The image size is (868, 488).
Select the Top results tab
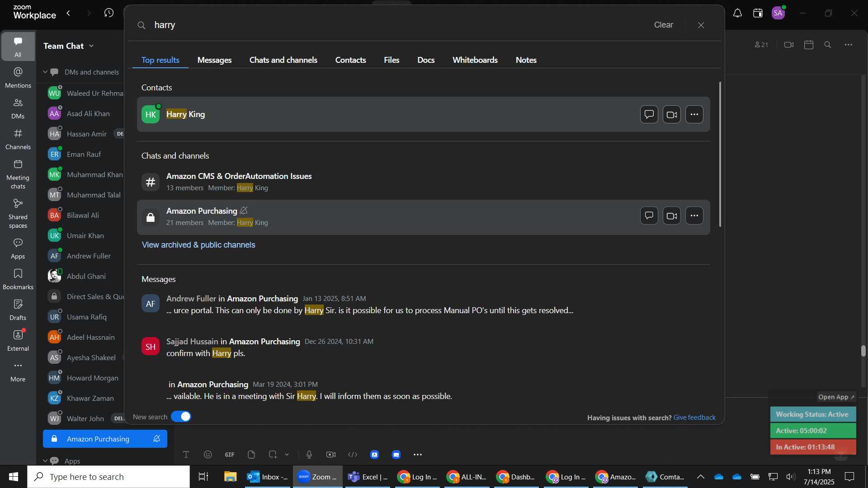point(160,60)
